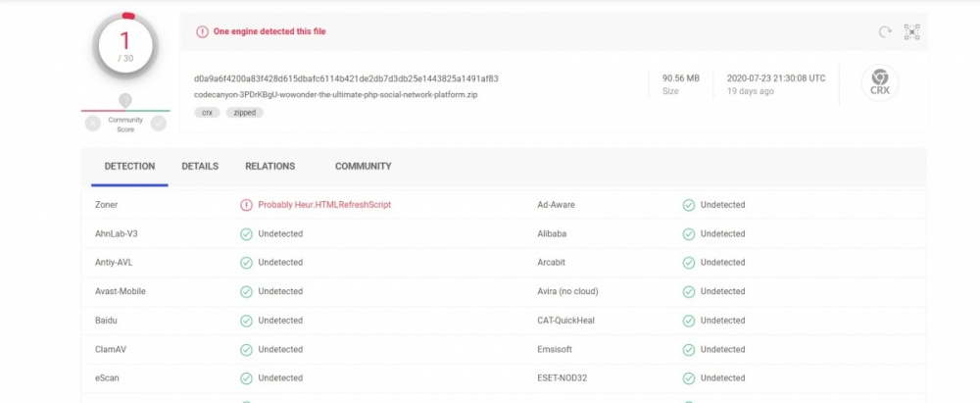
Task: Click the detection score circle 1/30
Action: [x=125, y=46]
